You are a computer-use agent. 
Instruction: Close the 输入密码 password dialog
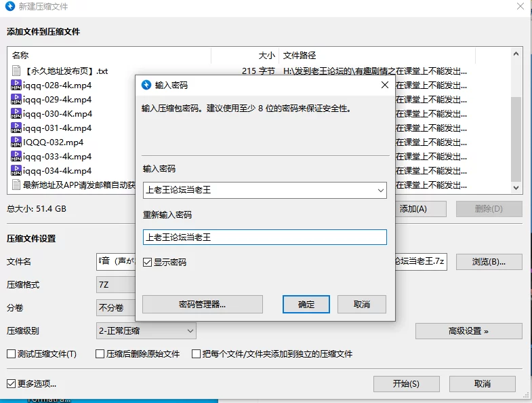pyautogui.click(x=385, y=85)
